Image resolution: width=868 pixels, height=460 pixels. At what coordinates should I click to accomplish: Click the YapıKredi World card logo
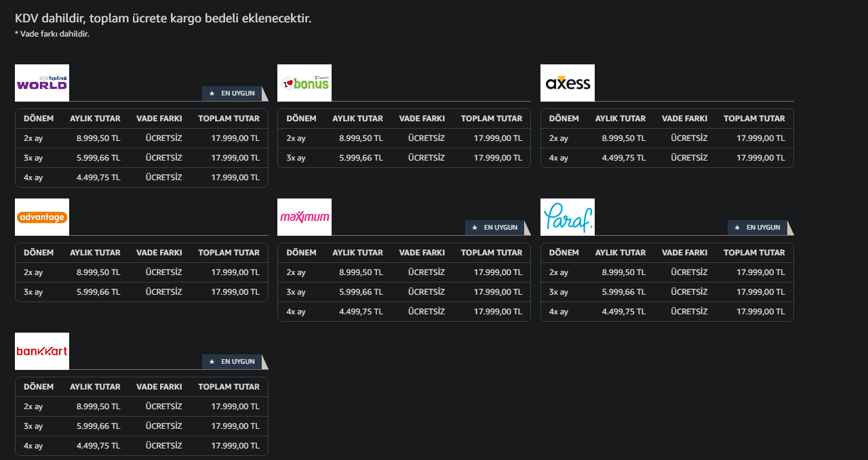click(x=42, y=83)
